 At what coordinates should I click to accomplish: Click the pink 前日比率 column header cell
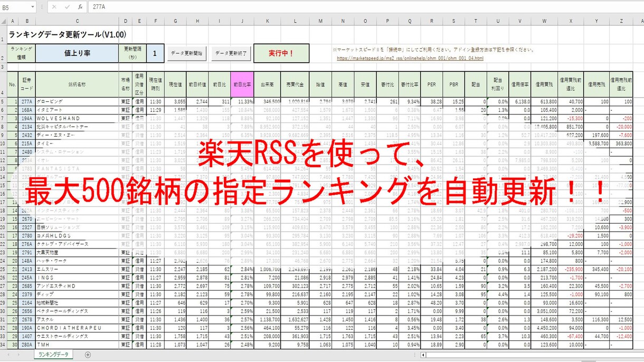(242, 83)
